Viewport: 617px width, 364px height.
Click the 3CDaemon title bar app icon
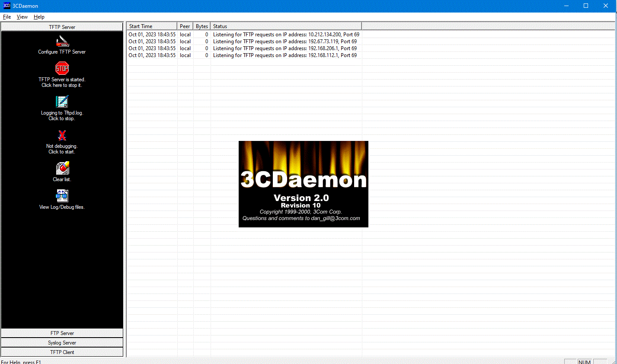[6, 6]
